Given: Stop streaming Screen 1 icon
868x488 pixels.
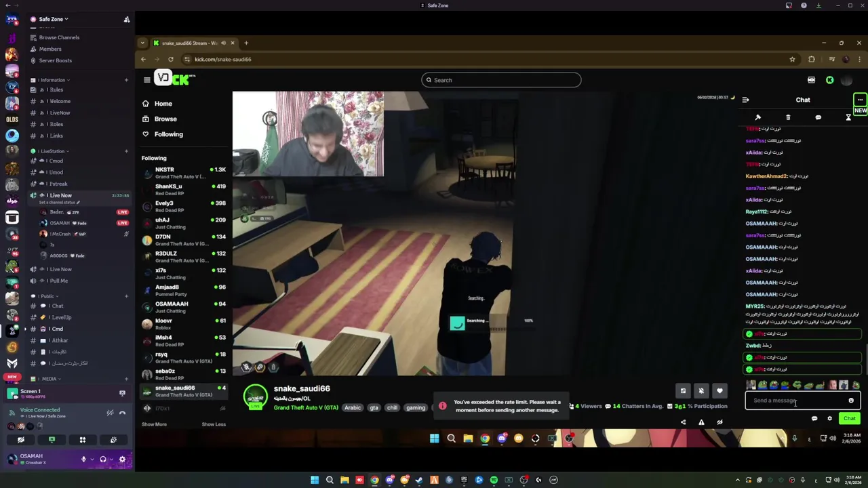Looking at the screenshot, I should (122, 392).
